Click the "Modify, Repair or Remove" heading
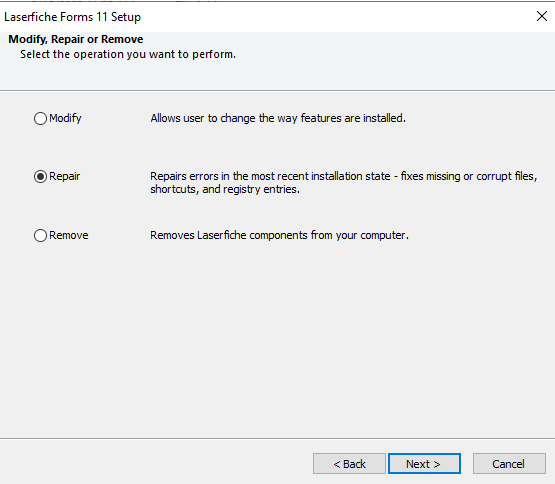The height and width of the screenshot is (484, 555). 76,39
